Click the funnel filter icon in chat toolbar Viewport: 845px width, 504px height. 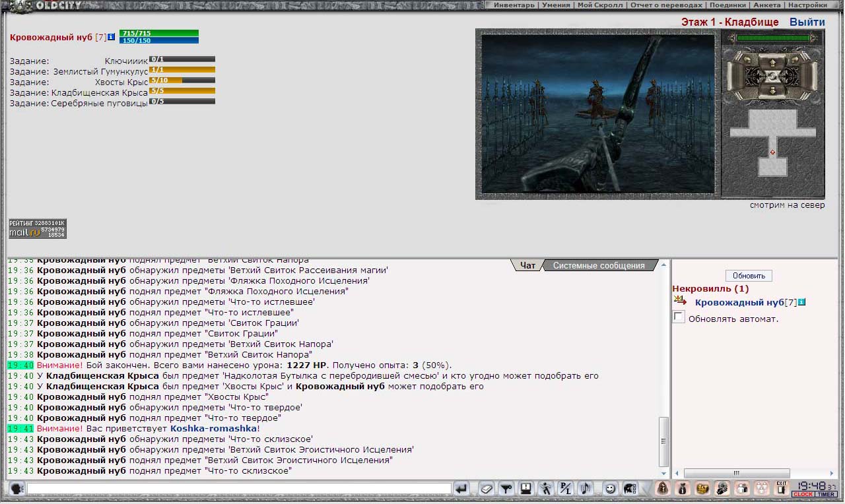(x=506, y=489)
